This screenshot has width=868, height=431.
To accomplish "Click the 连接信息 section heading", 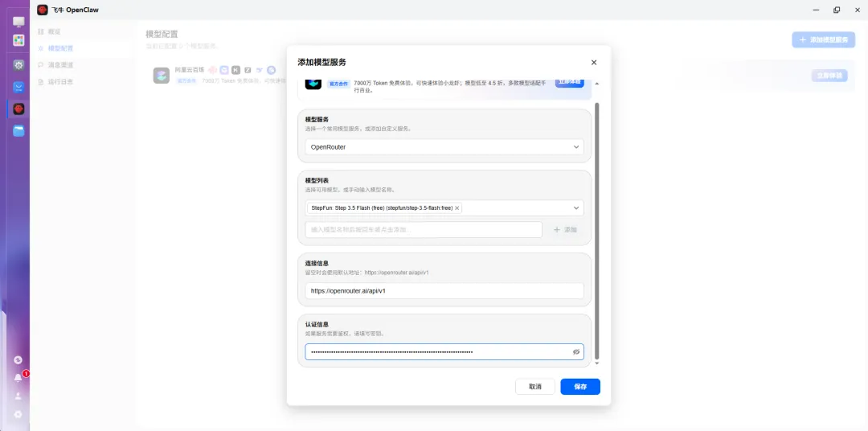I will (x=317, y=263).
